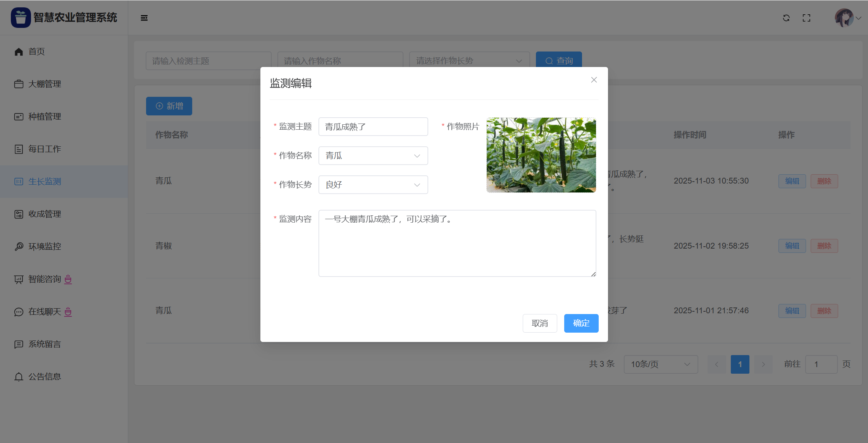The width and height of the screenshot is (868, 443).
Task: Click the 取消 cancel button
Action: [x=539, y=323]
